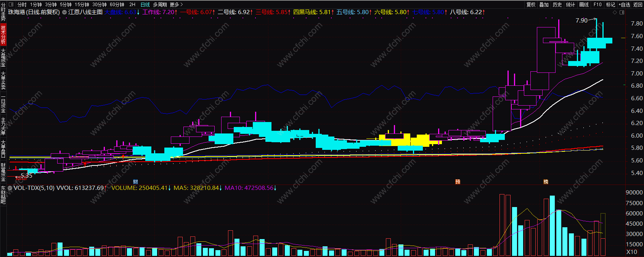Switch to the 15分钟 period tab

click(x=82, y=5)
